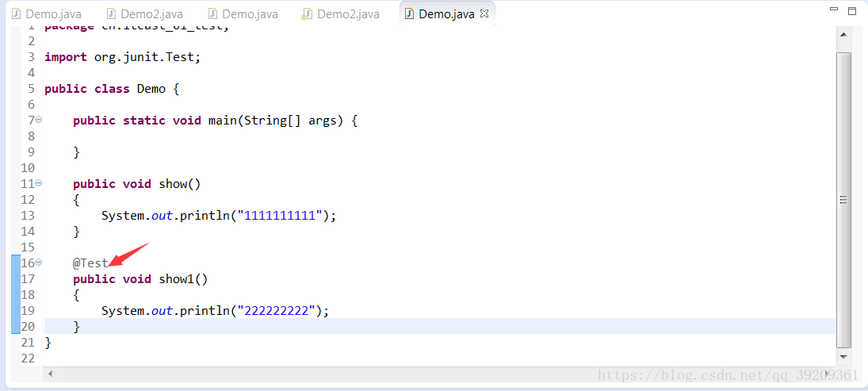Image resolution: width=868 pixels, height=391 pixels.
Task: Click the 'public void show1()' declaration
Action: (x=140, y=279)
